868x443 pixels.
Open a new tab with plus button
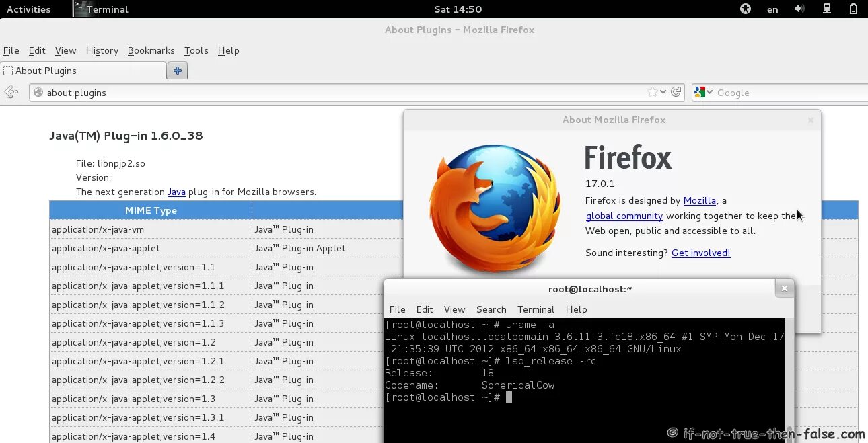178,71
